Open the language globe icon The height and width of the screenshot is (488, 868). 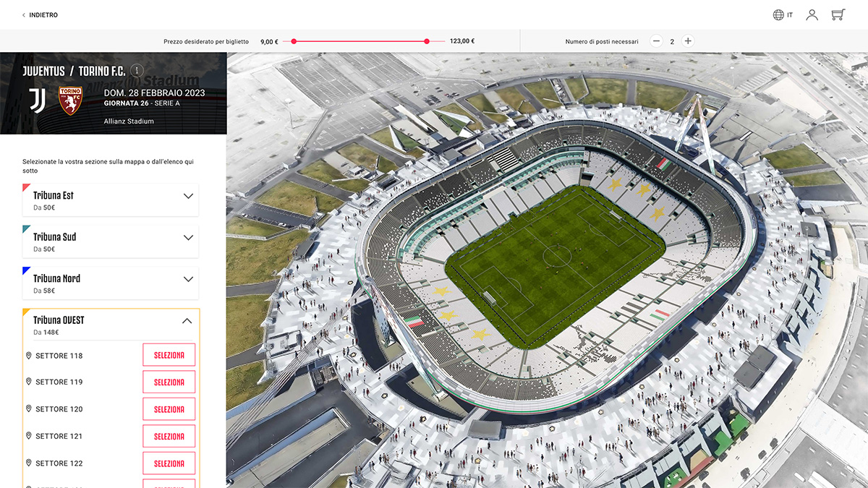tap(778, 14)
